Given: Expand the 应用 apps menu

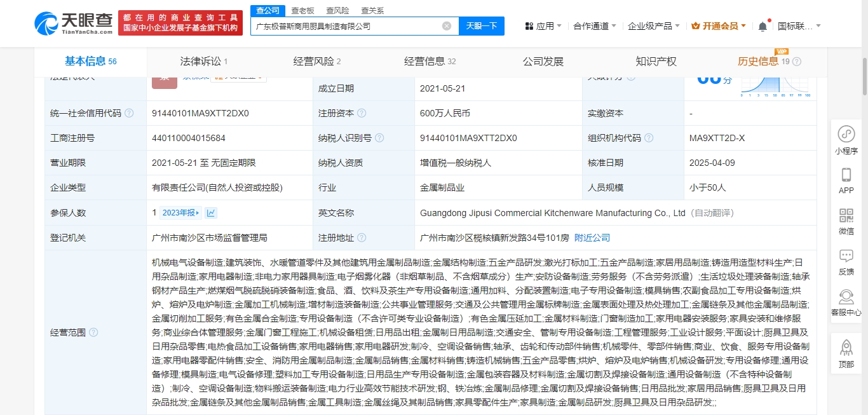Looking at the screenshot, I should click(x=543, y=26).
